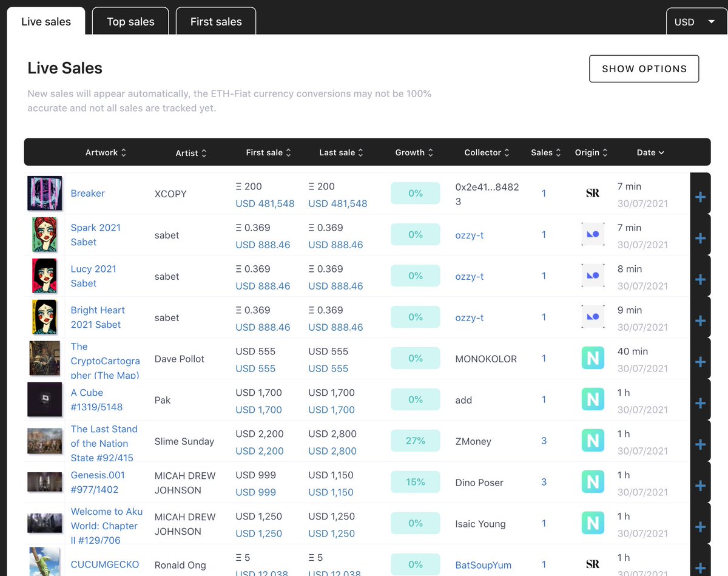This screenshot has height=576, width=728.
Task: Click the SHOW OPTIONS button
Action: [644, 69]
